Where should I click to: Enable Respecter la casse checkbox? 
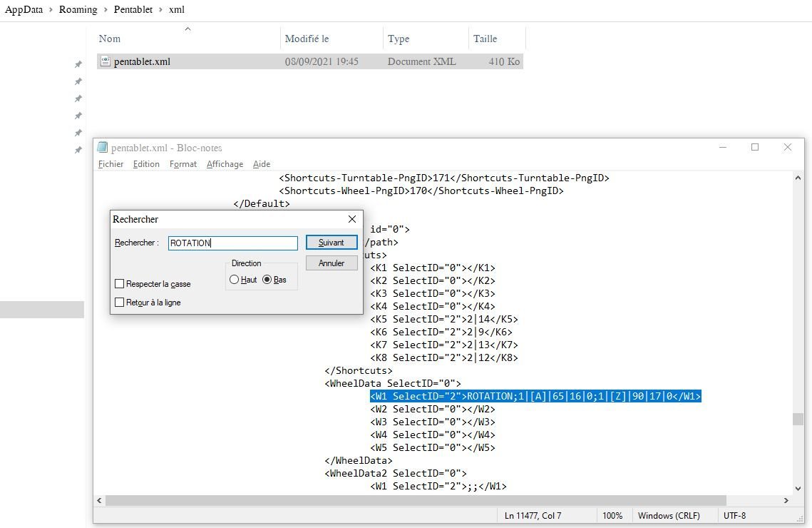[x=120, y=284]
